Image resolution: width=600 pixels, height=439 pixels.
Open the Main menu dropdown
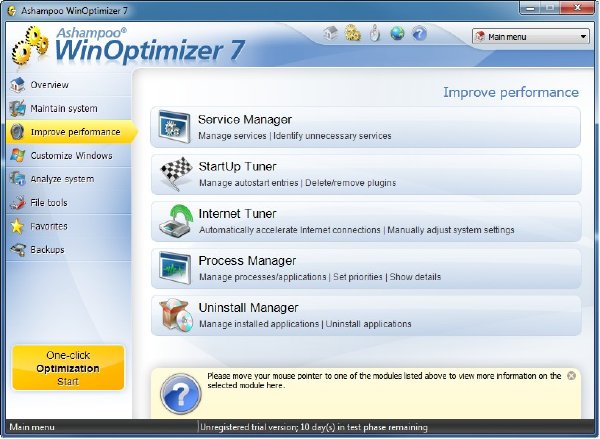pos(531,37)
